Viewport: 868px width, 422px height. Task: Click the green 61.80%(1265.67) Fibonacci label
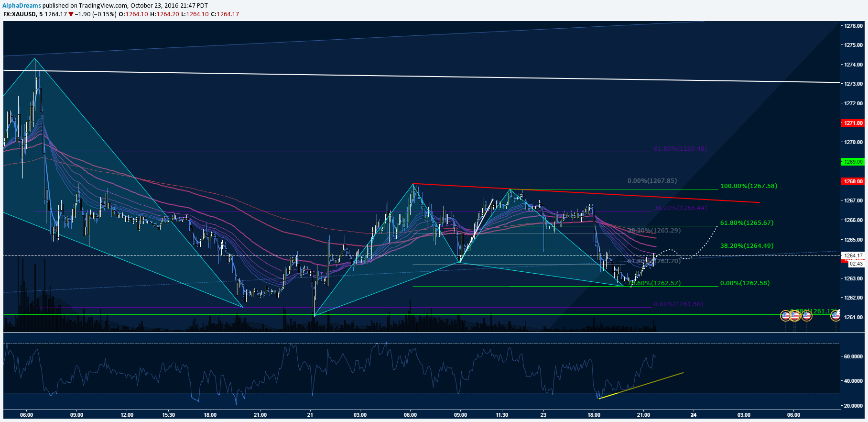(x=747, y=222)
